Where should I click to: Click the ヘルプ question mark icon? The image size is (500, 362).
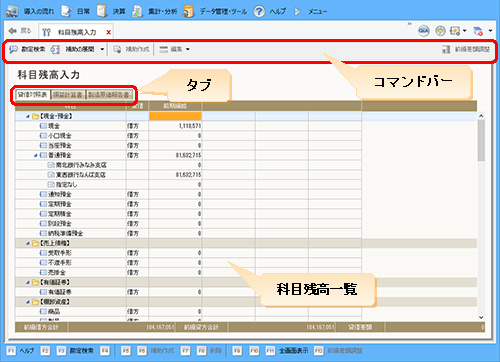coord(259,11)
